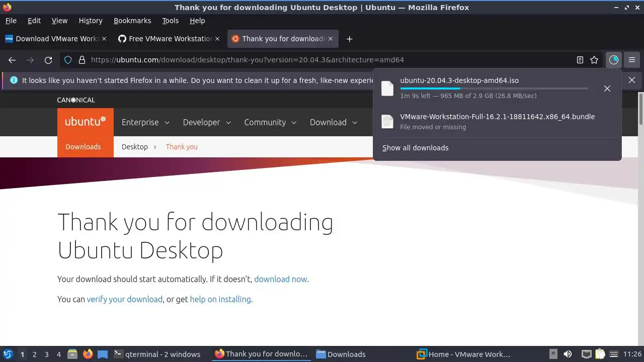This screenshot has width=644, height=362.
Task: Open the Tools menu
Action: coord(170,21)
